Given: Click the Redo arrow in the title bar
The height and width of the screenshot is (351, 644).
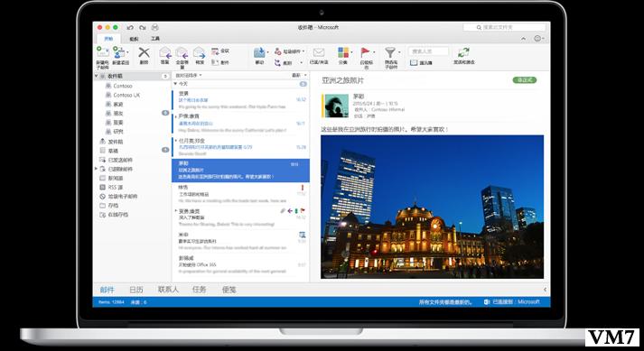Looking at the screenshot, I should click(x=143, y=27).
